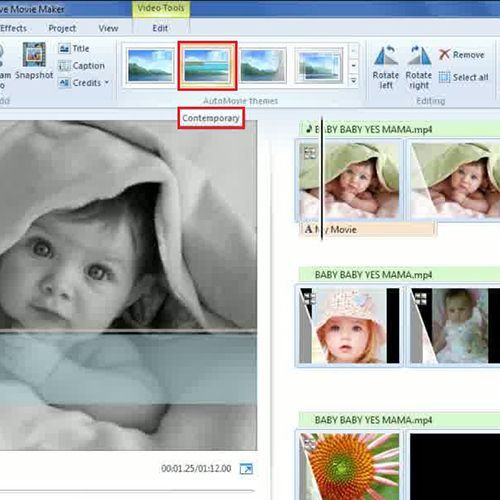Select the clip of baby in pink hat
The width and height of the screenshot is (500, 500).
coord(349,326)
